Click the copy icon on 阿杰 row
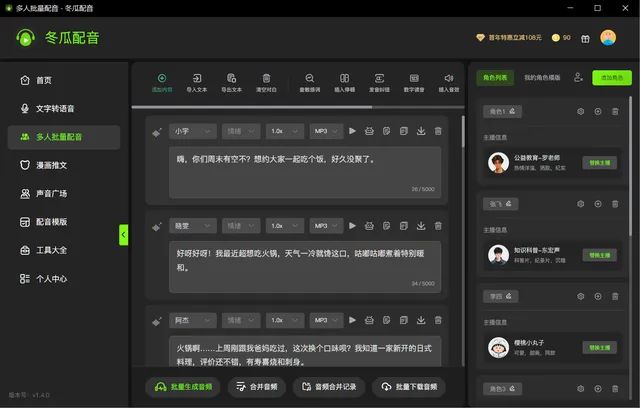The image size is (640, 408). pyautogui.click(x=404, y=320)
